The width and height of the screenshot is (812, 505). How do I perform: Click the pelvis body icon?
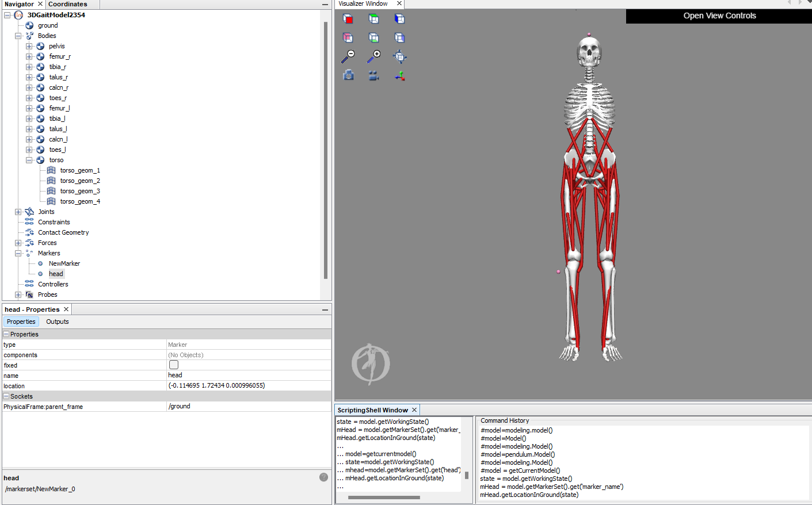(40, 46)
